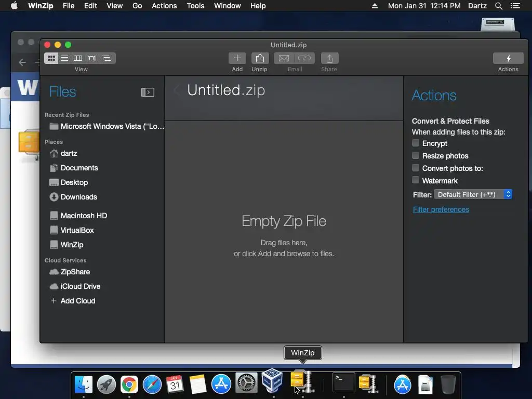Viewport: 532px width, 399px height.
Task: Click the Email envelope toolbar icon
Action: pos(284,58)
